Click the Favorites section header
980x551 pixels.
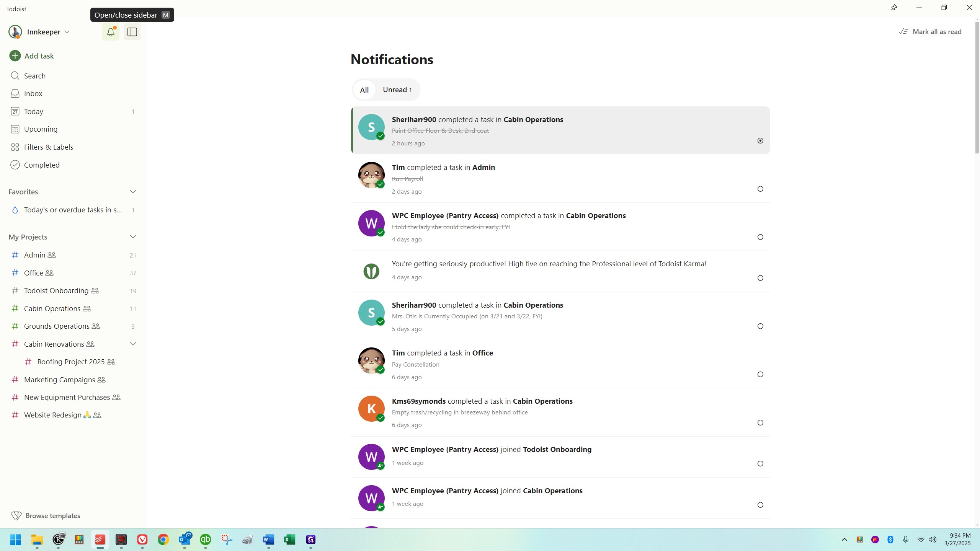tap(23, 192)
